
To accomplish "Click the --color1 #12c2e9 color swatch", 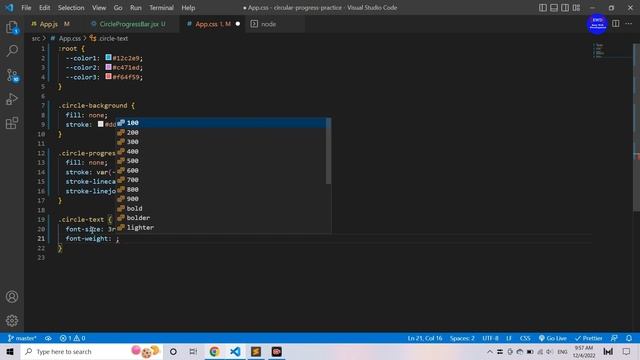I will point(108,58).
